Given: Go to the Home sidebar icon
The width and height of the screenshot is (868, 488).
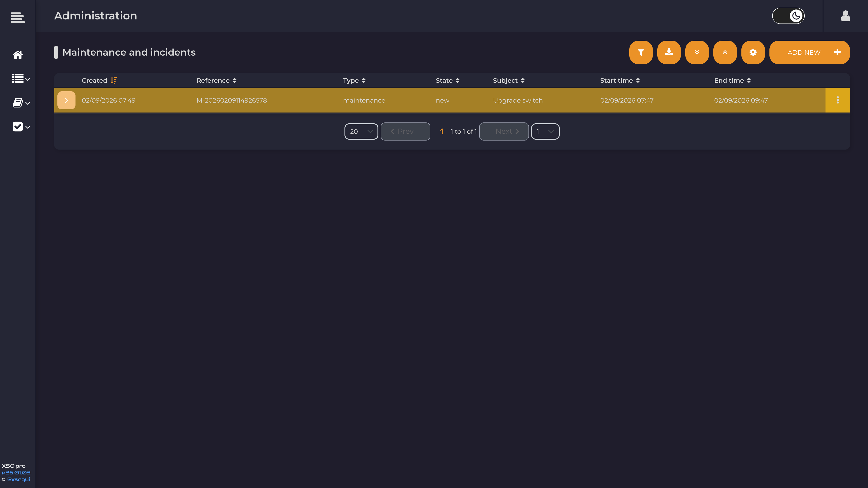Looking at the screenshot, I should (18, 54).
